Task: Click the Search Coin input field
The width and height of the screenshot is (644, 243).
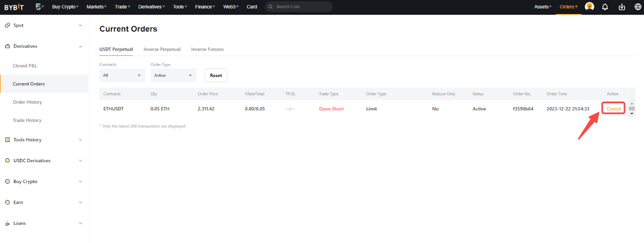Action: tap(302, 7)
